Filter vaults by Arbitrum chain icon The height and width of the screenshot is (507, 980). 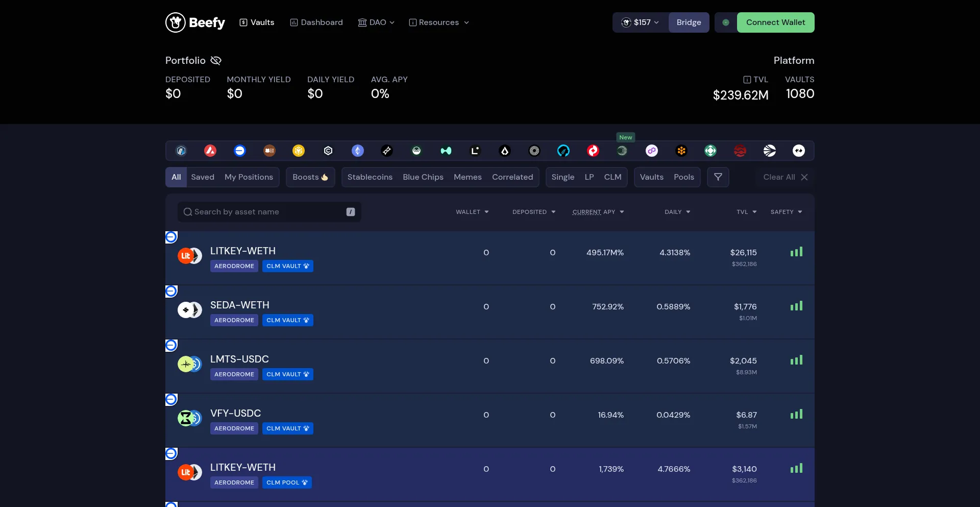(181, 151)
